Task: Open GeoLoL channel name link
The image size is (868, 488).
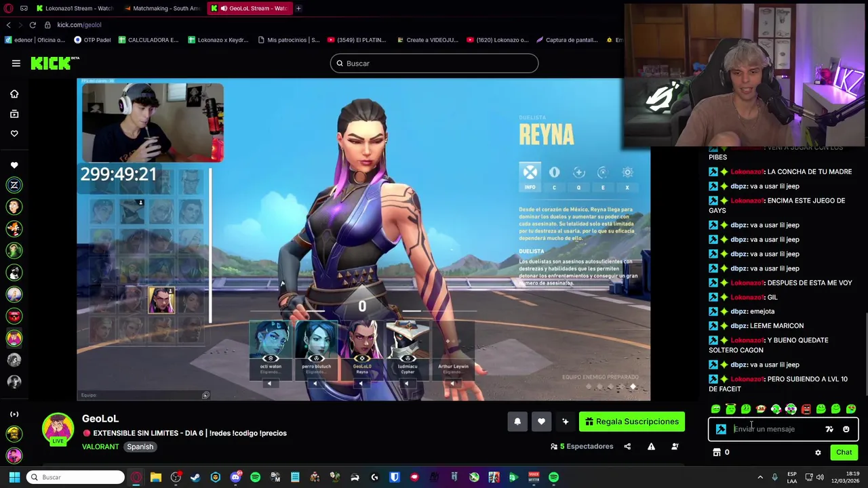Action: (100, 419)
